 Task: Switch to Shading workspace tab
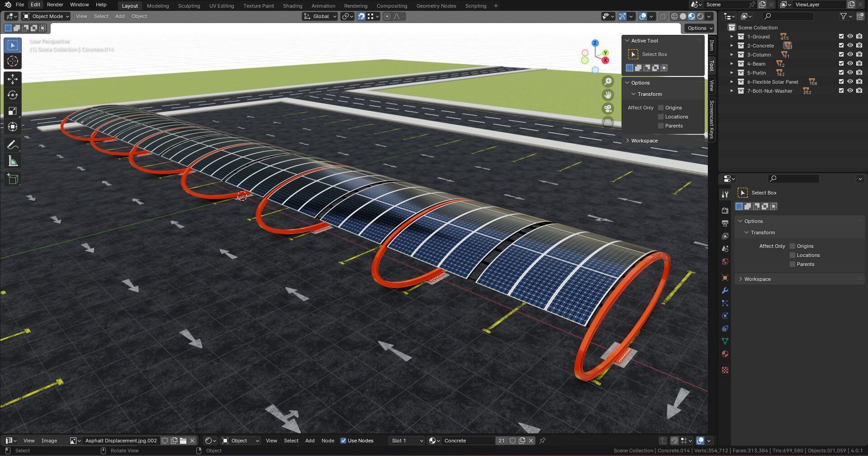coord(292,6)
